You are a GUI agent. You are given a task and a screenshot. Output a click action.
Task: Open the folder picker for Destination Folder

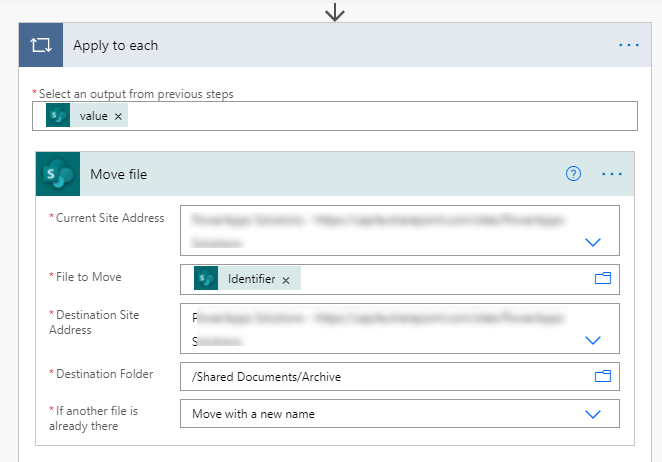click(602, 376)
